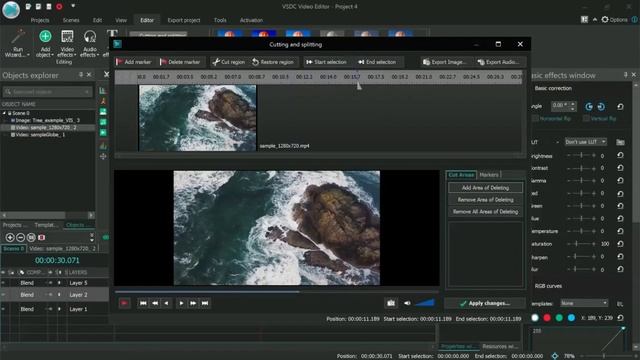Mute the preview with the speaker icon
This screenshot has height=360, width=640.
[407, 303]
